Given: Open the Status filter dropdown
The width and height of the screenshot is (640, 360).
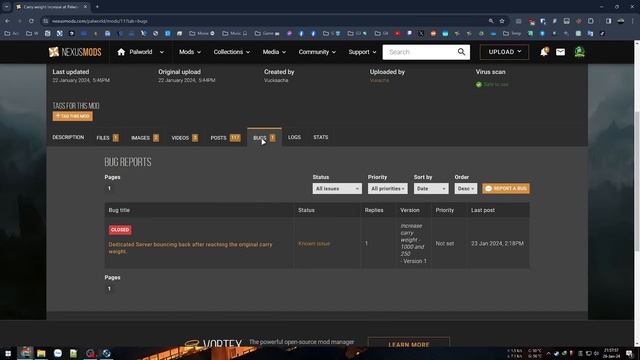Looking at the screenshot, I should 337,189.
